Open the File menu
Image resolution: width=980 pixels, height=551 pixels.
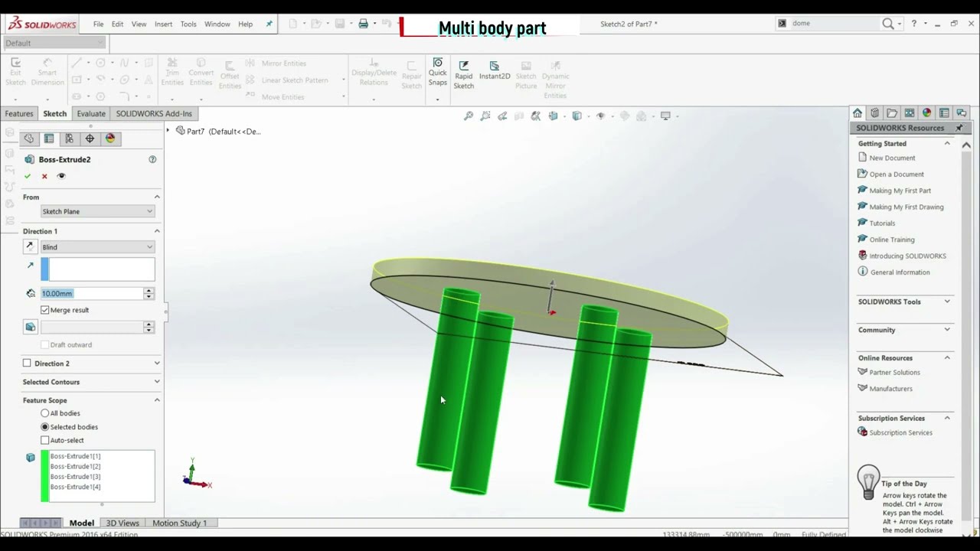(99, 24)
